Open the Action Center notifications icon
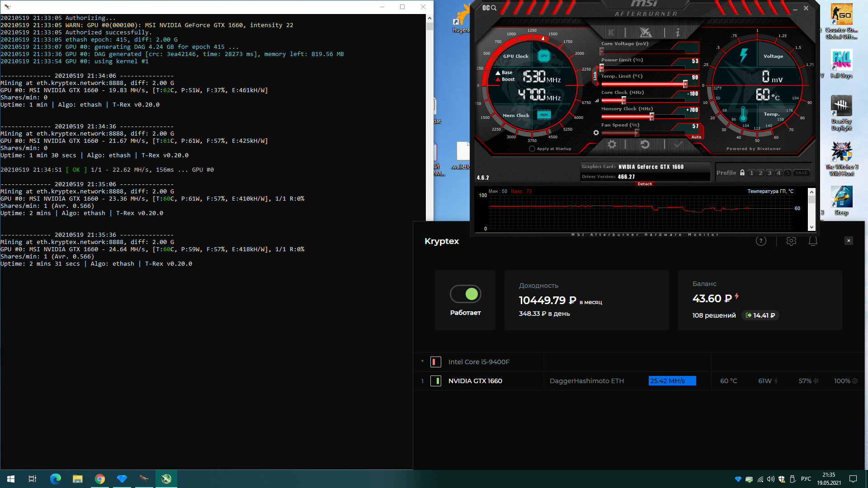 [853, 479]
